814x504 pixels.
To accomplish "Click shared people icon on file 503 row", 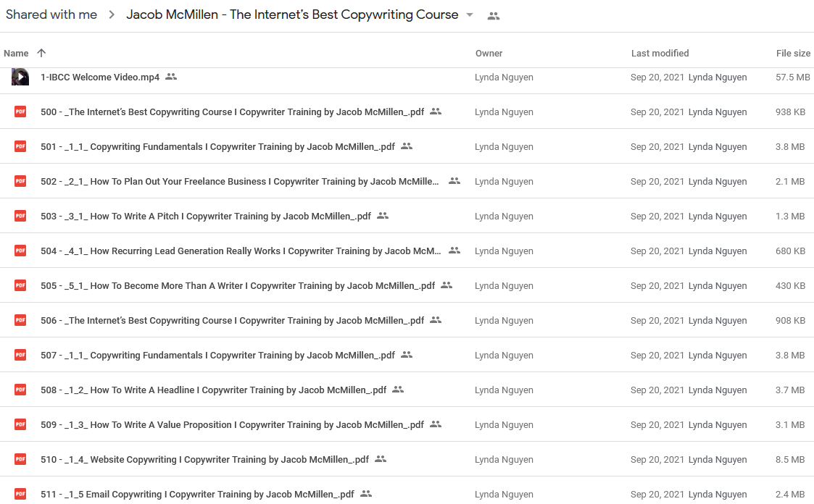I will pos(383,216).
